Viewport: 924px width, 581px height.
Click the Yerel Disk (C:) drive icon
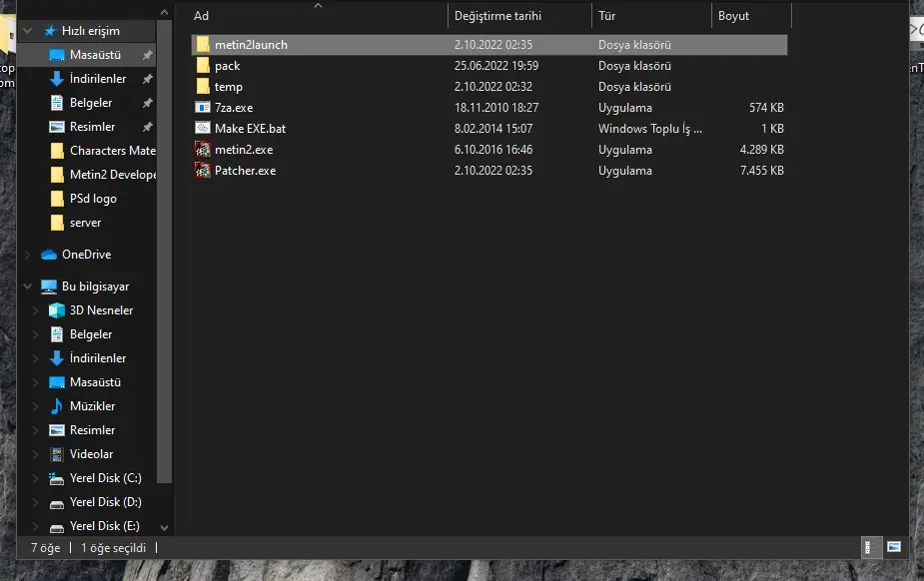coord(57,478)
